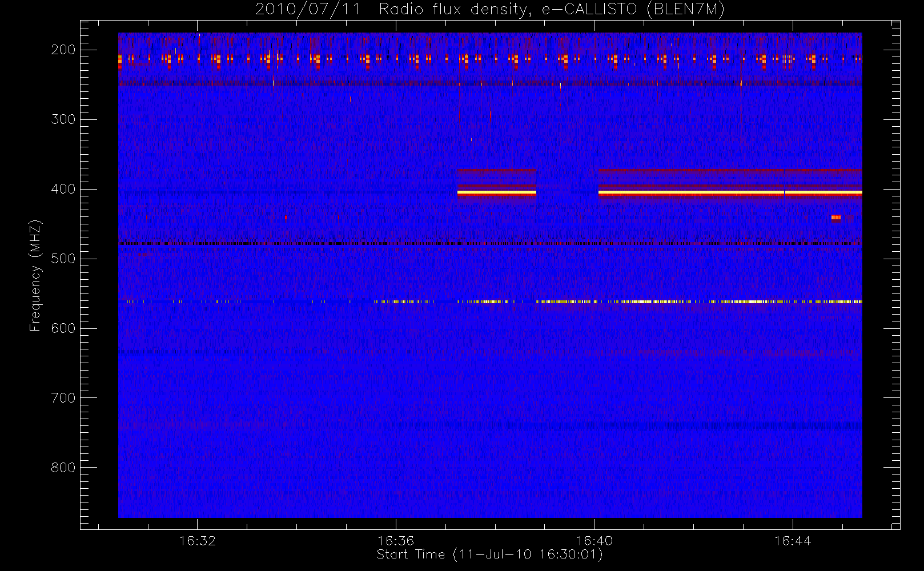
Task: Click the 300 frequency tick label
Action: pos(63,119)
